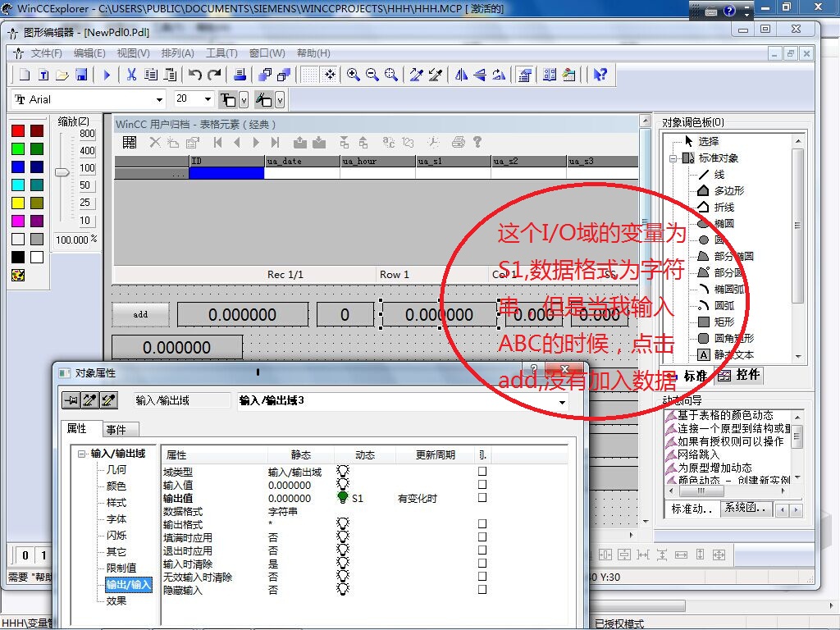The image size is (840, 630).
Task: Click the assign properties pipette icon
Action: [108, 400]
